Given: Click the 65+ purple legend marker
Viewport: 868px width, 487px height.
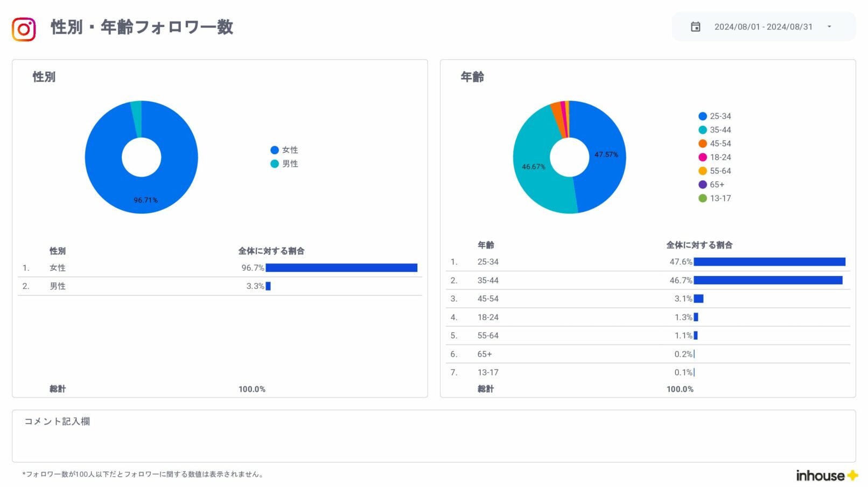Looking at the screenshot, I should pyautogui.click(x=701, y=184).
